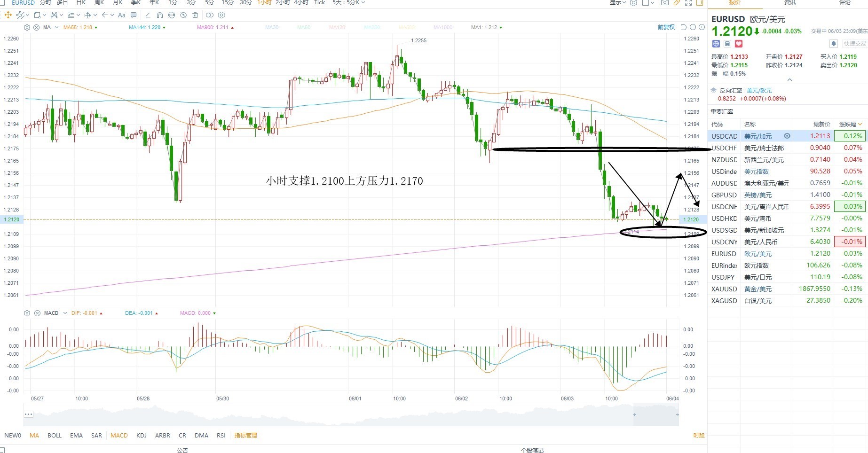The height and width of the screenshot is (453, 868).
Task: Open the 个股笔记 bottom tab
Action: point(532,450)
